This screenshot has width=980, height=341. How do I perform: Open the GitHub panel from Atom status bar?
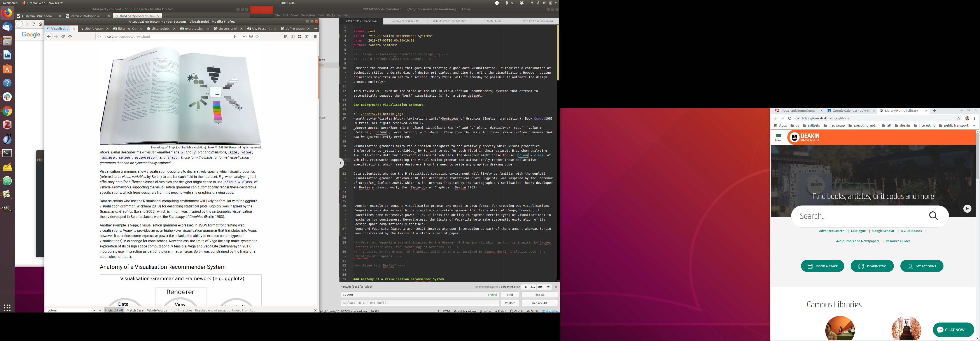(517, 311)
